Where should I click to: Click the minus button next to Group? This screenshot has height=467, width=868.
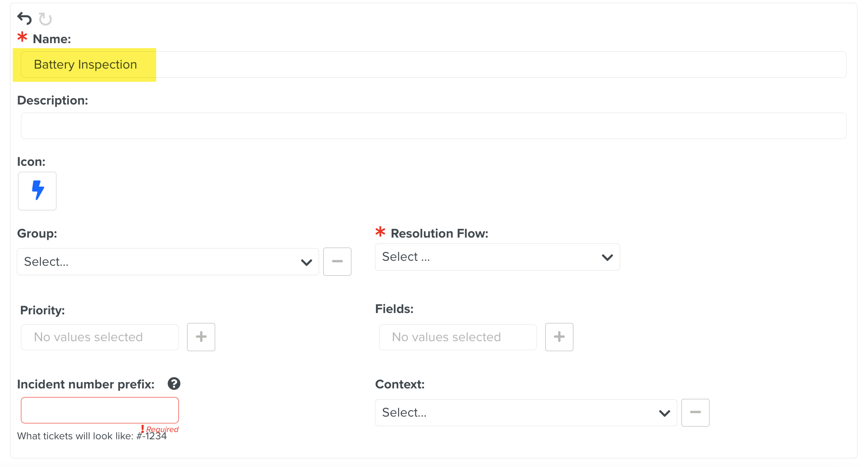coord(337,261)
